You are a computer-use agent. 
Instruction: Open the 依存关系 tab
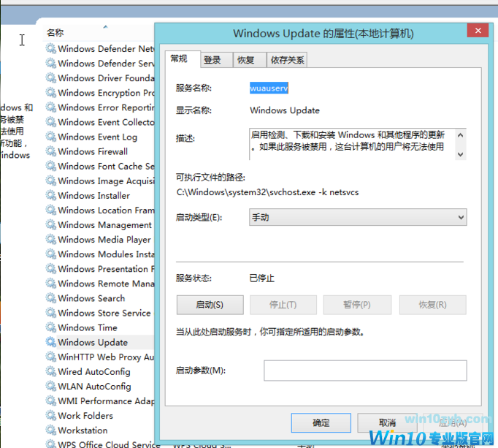tap(287, 60)
